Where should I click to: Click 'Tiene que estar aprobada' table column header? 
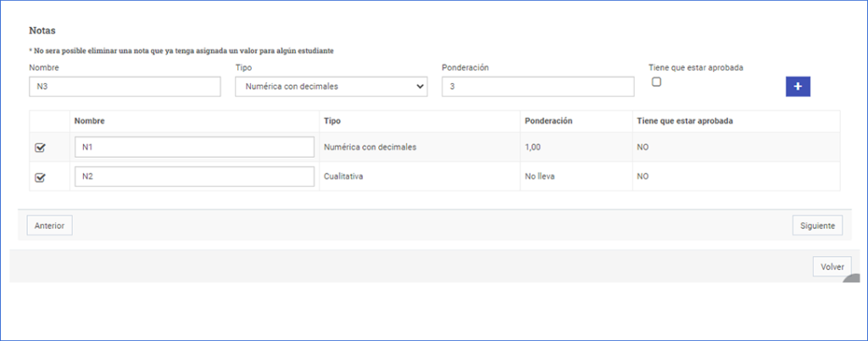point(684,121)
